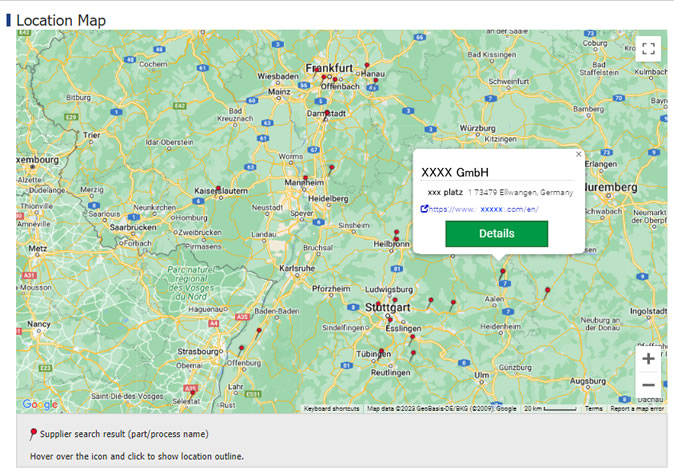The image size is (674, 474).
Task: Toggle fullscreen view of the map
Action: pyautogui.click(x=648, y=49)
